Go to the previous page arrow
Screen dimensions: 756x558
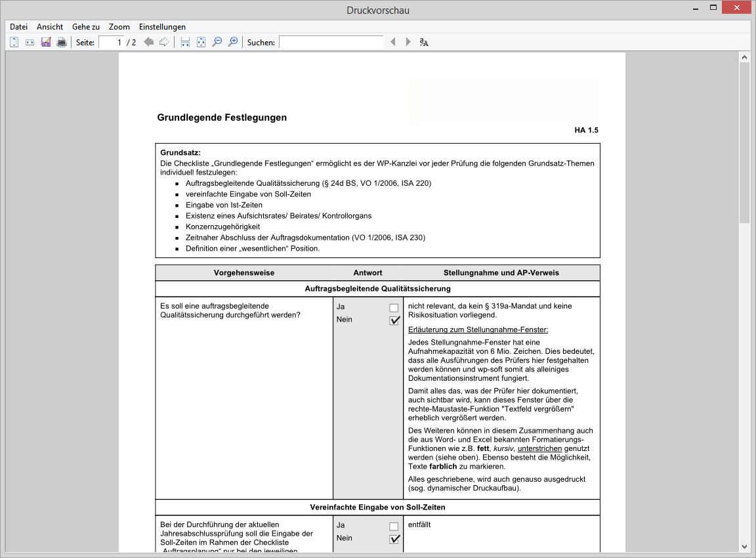pyautogui.click(x=149, y=42)
